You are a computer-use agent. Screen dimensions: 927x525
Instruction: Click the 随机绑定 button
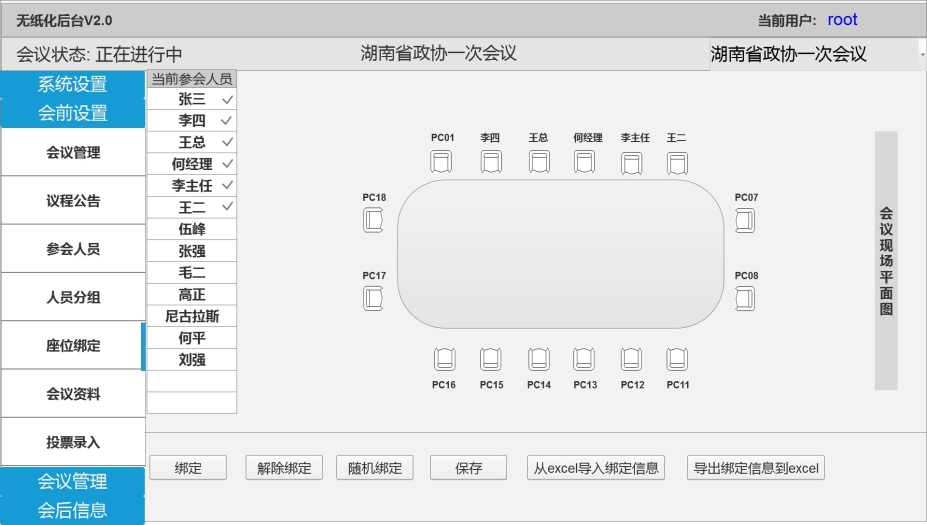tap(375, 468)
